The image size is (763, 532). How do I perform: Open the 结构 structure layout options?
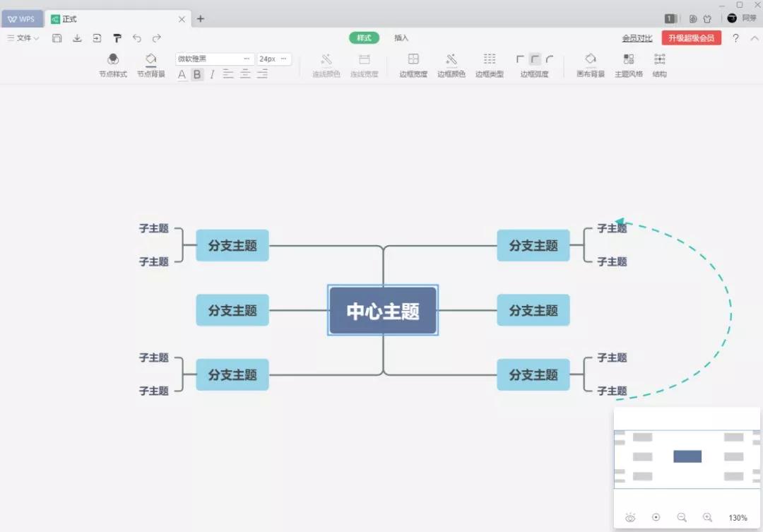[x=659, y=65]
